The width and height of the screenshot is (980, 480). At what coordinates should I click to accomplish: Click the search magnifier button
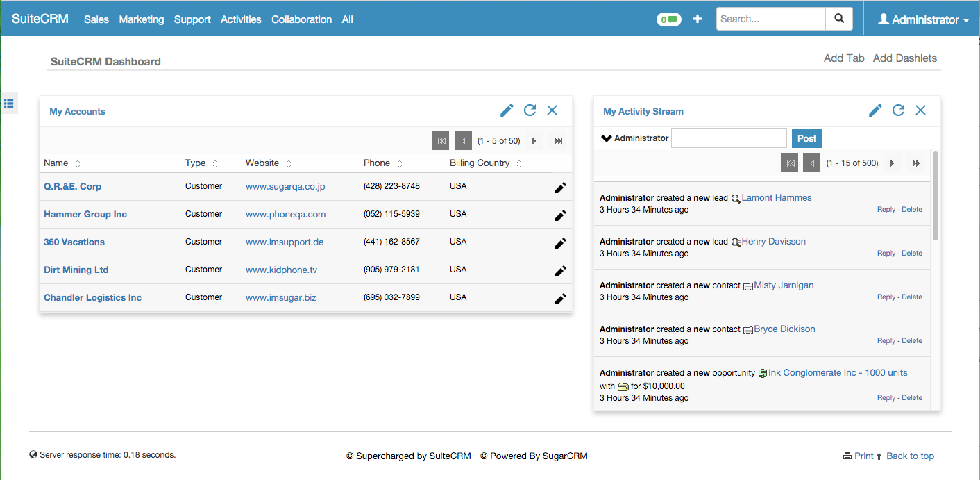point(839,19)
